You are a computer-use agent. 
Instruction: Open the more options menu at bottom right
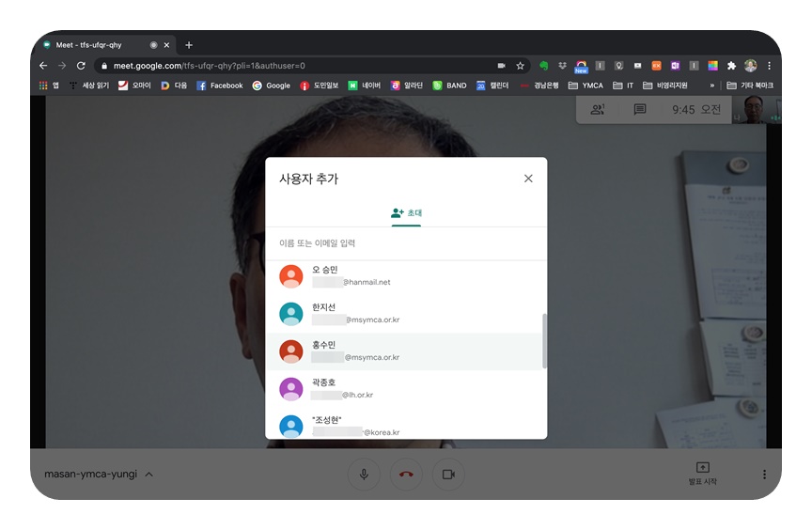[764, 475]
